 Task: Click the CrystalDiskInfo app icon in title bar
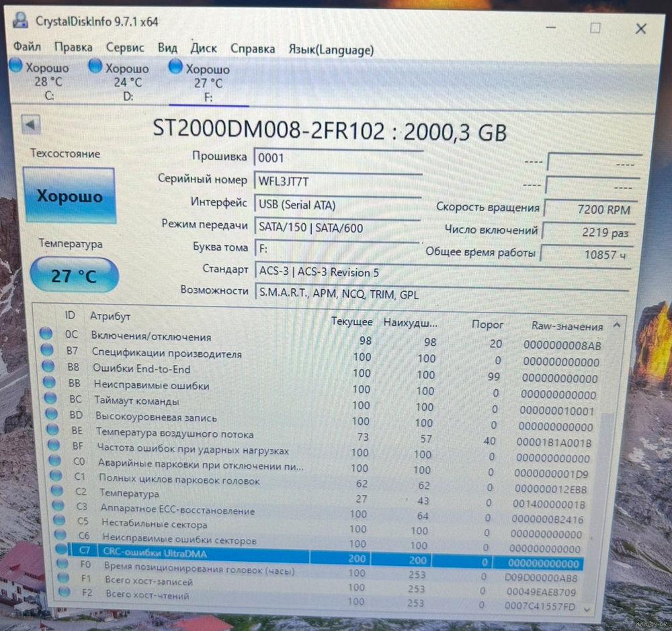(x=20, y=20)
